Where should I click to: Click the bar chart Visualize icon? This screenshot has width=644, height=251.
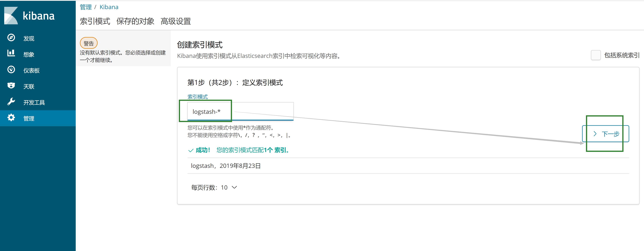[11, 53]
